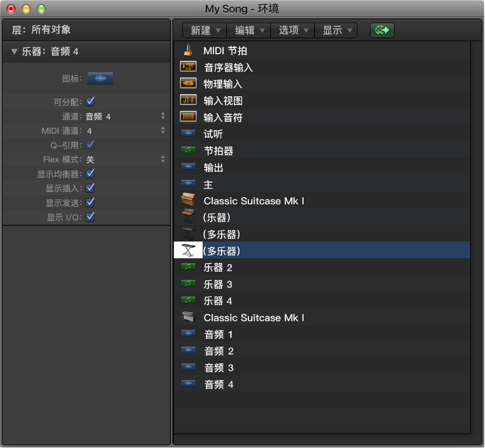Select the 节拍器 row

pyautogui.click(x=322, y=150)
